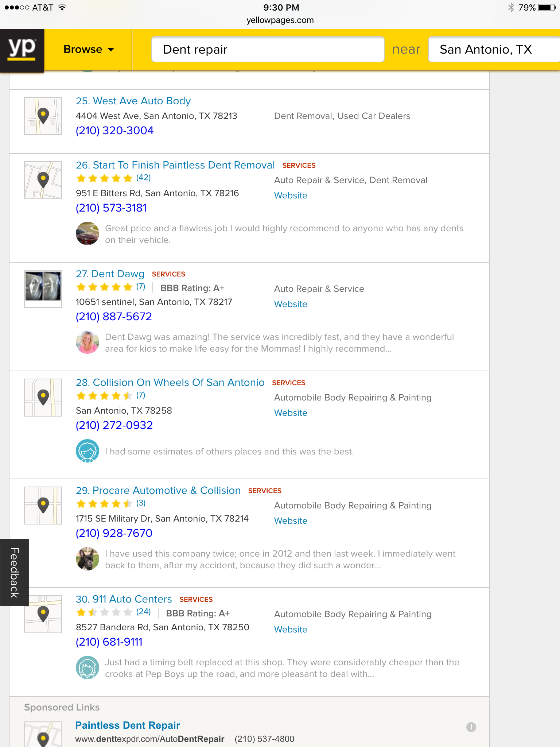Click the Dent repair search field
This screenshot has width=560, height=747.
pos(268,50)
